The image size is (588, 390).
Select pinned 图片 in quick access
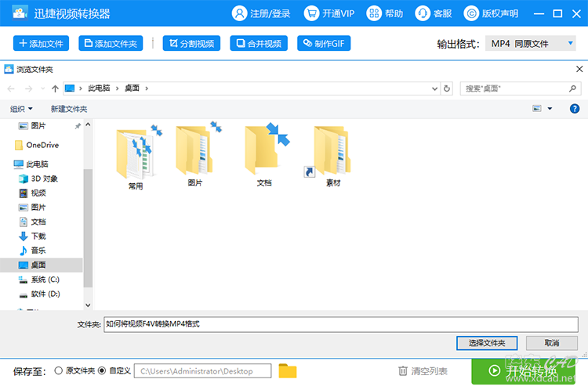coord(38,126)
